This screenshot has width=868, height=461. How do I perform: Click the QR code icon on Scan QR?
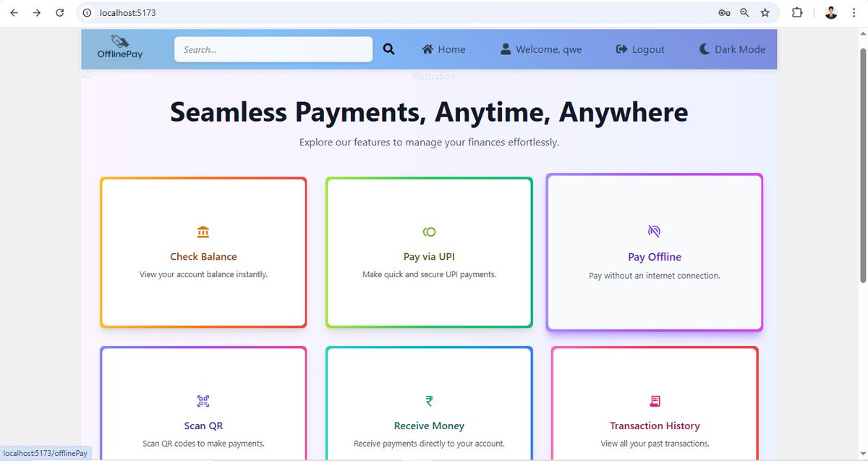203,401
